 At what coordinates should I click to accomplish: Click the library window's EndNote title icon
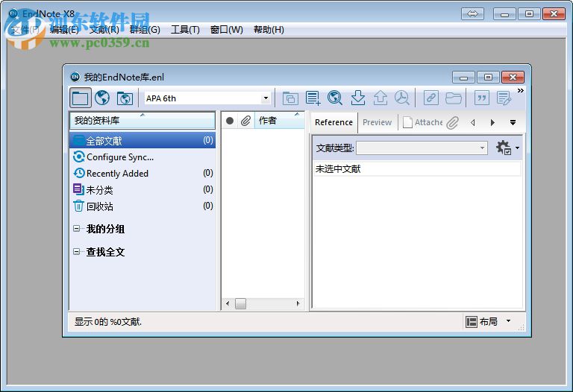point(75,77)
